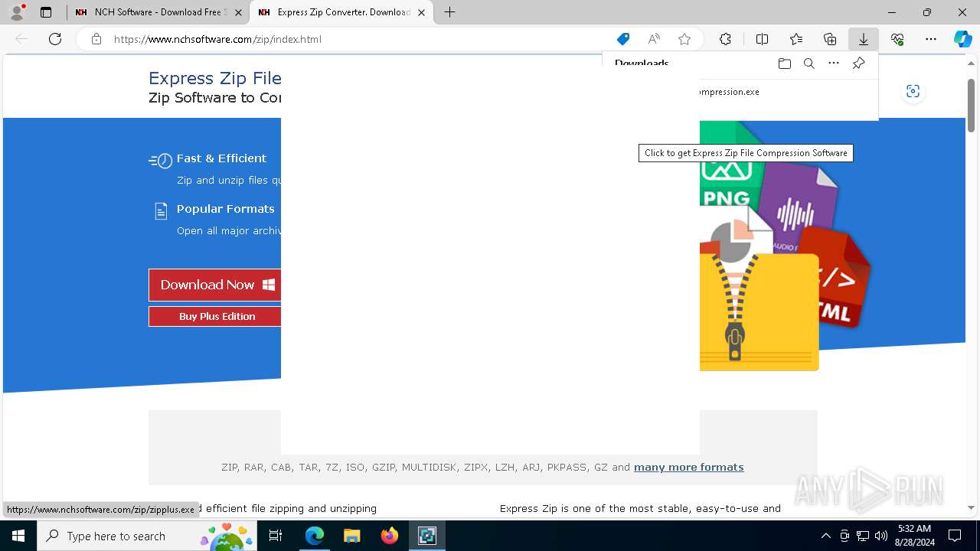Activate the Read aloud icon
Image resolution: width=980 pixels, height=551 pixels.
[654, 39]
